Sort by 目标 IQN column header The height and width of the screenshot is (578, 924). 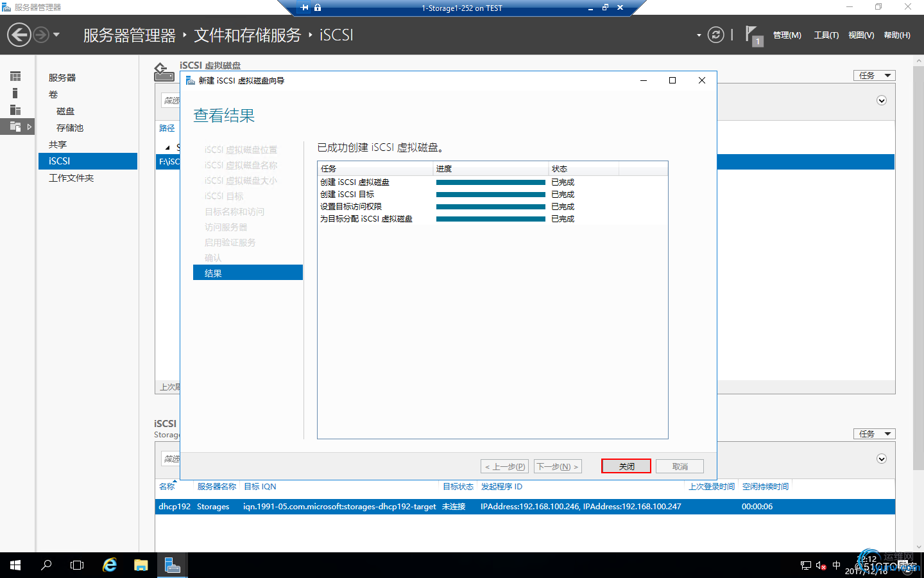pyautogui.click(x=260, y=487)
